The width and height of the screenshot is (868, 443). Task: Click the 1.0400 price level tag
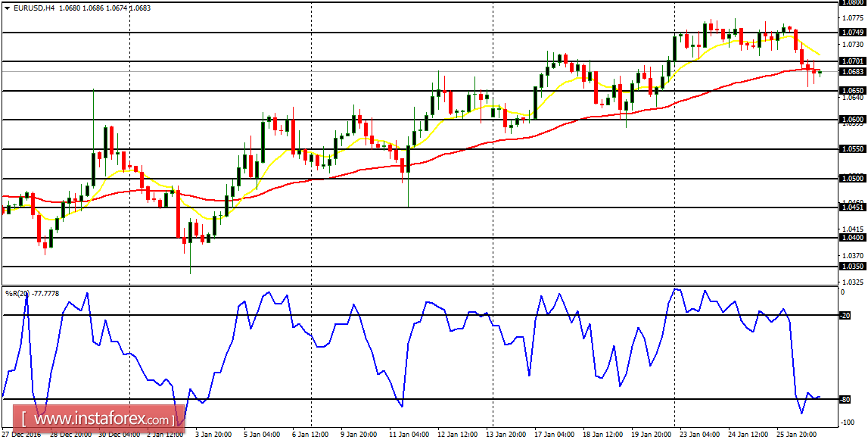coord(854,237)
